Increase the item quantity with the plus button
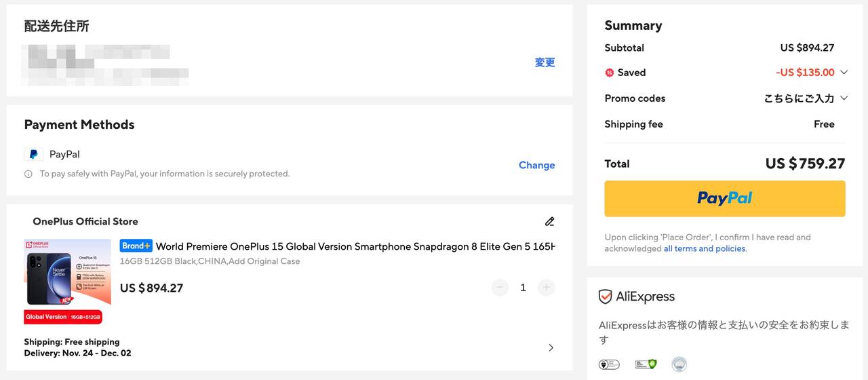 (546, 288)
